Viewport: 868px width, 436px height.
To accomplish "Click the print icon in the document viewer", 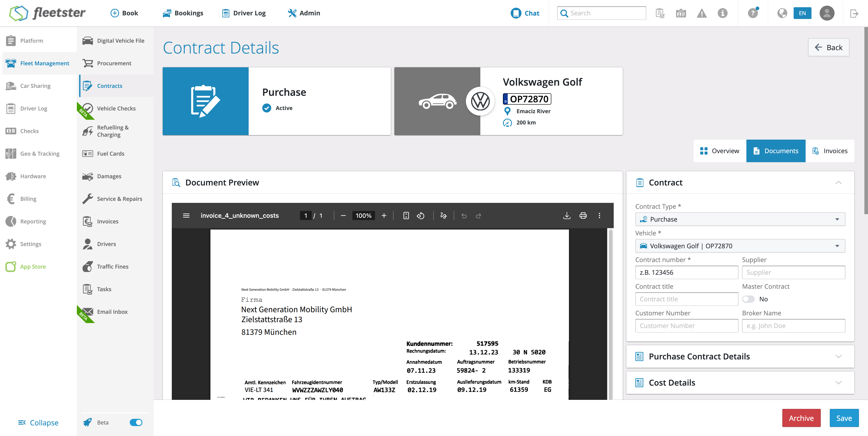I will point(583,216).
